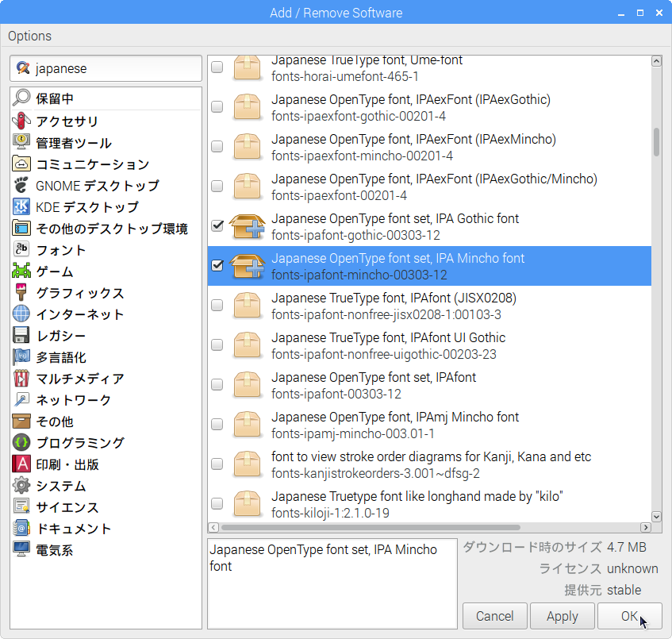Open the システム gear icon
This screenshot has height=639, width=672.
coord(21,486)
